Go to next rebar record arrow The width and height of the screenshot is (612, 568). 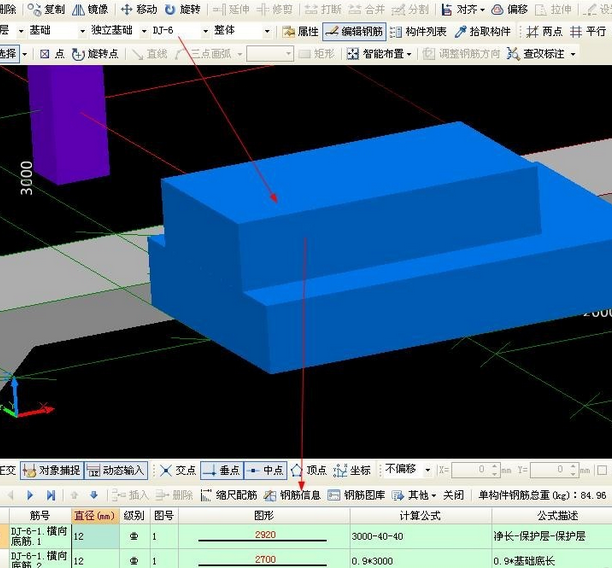pyautogui.click(x=30, y=495)
